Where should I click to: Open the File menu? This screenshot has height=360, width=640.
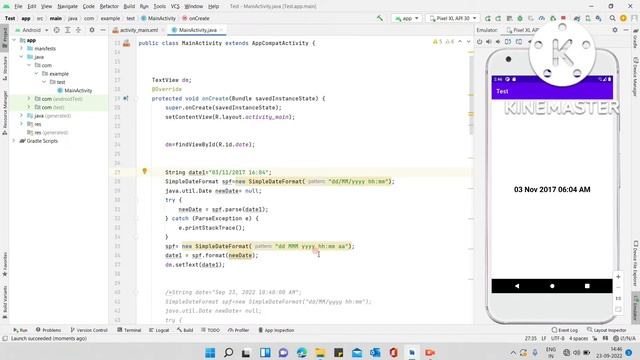pyautogui.click(x=18, y=6)
